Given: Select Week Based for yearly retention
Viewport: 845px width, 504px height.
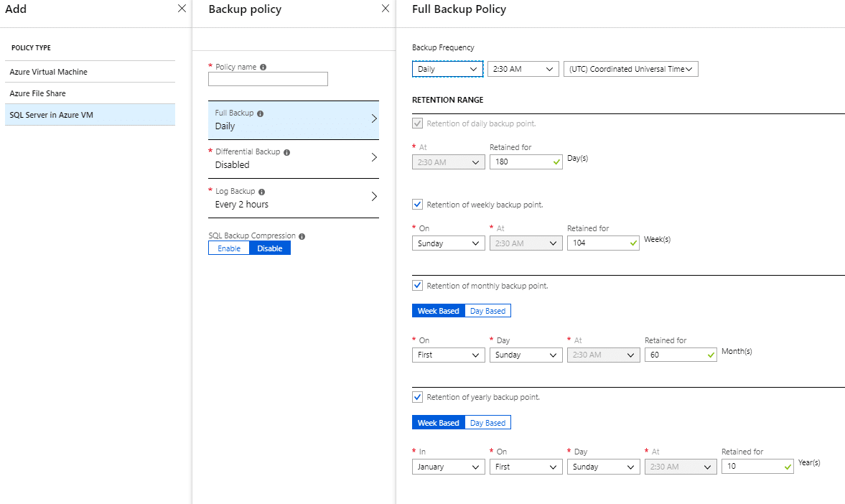Looking at the screenshot, I should tap(438, 423).
